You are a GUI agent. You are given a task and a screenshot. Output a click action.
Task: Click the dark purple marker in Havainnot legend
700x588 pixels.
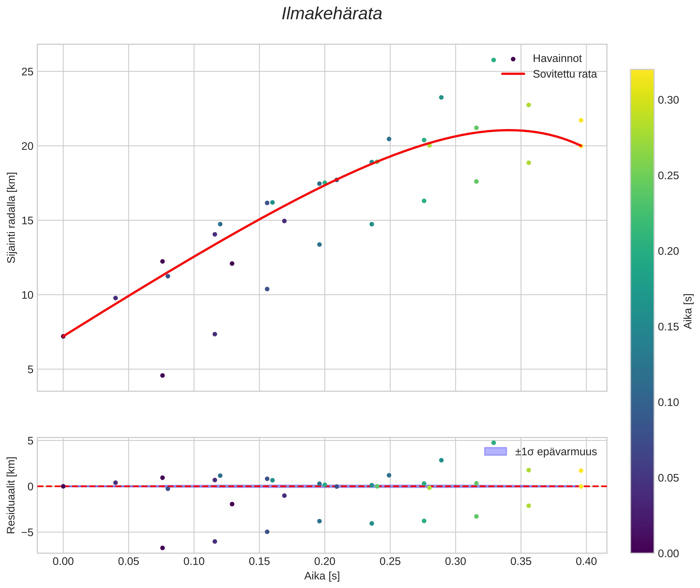coord(513,59)
